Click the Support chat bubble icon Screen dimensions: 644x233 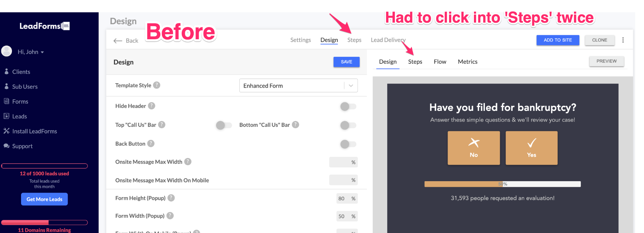pyautogui.click(x=6, y=146)
